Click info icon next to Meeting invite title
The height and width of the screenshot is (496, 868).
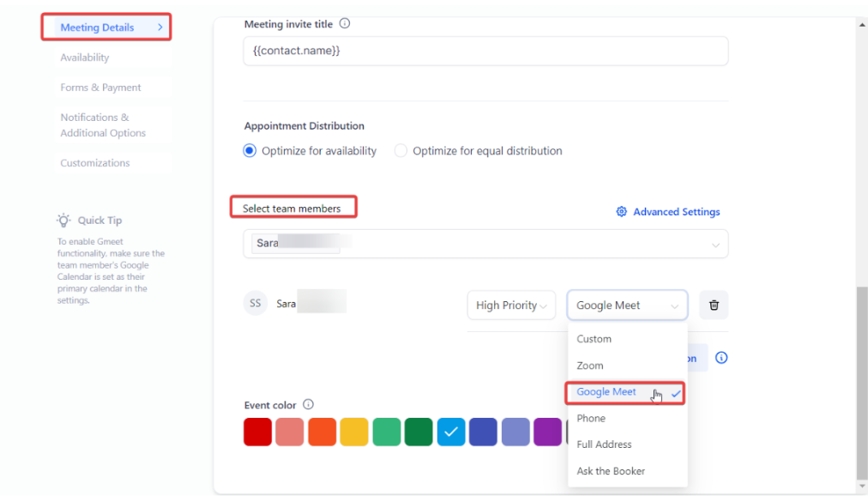pos(345,24)
